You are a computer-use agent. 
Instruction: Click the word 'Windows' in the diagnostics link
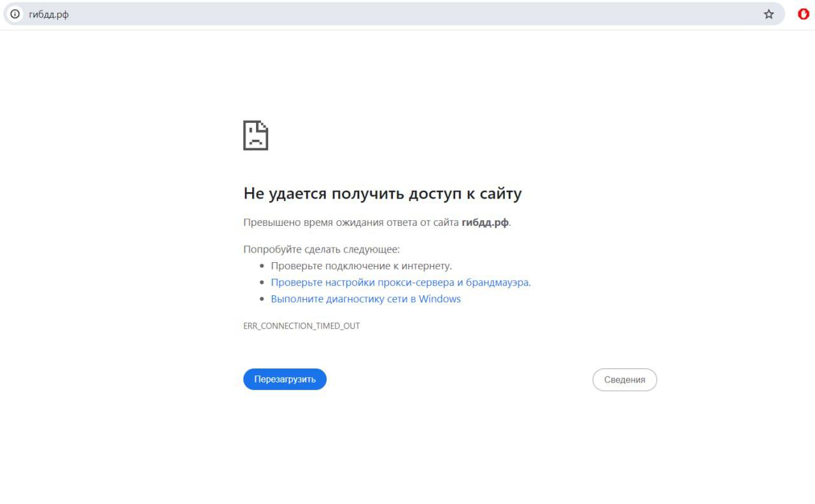[x=439, y=299]
